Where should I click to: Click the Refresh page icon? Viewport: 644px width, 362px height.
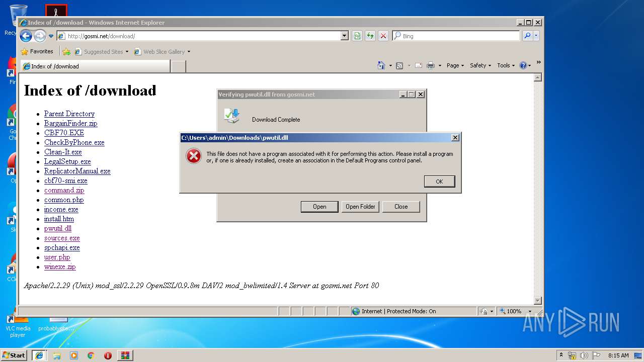pyautogui.click(x=370, y=36)
